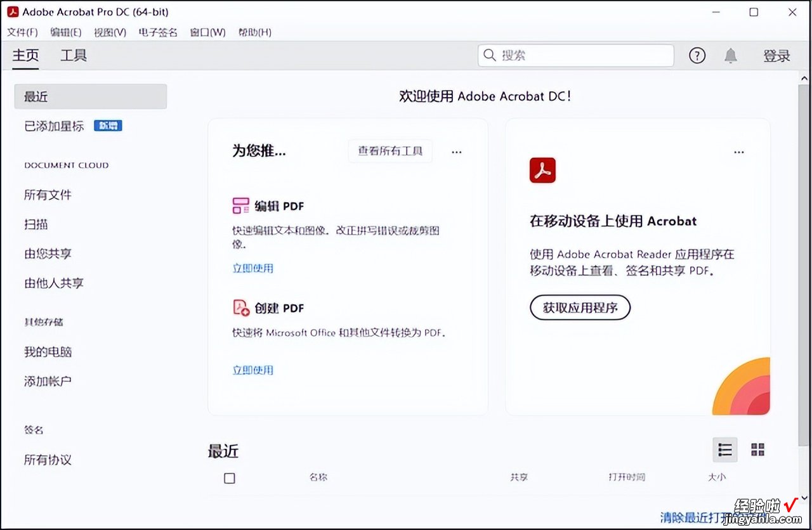The image size is (812, 530).
Task: Click the search magnifier icon
Action: click(489, 55)
